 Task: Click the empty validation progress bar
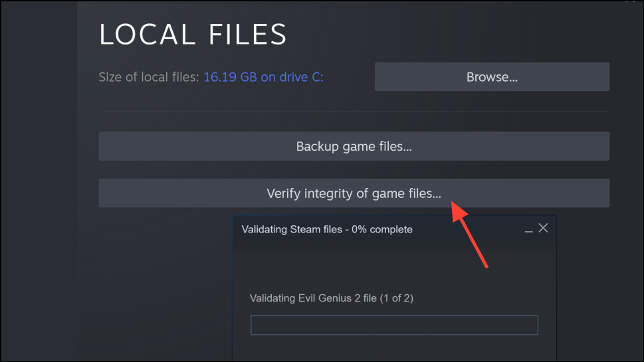point(394,325)
